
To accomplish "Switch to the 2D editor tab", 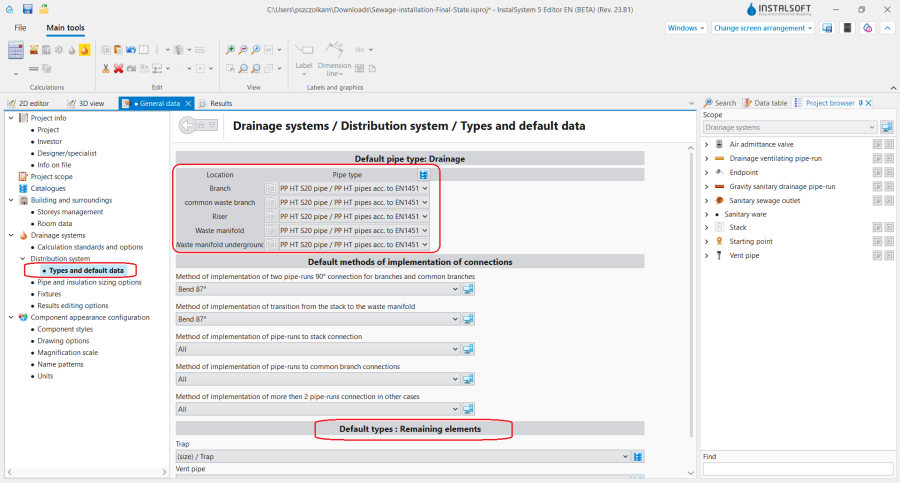I will point(29,103).
